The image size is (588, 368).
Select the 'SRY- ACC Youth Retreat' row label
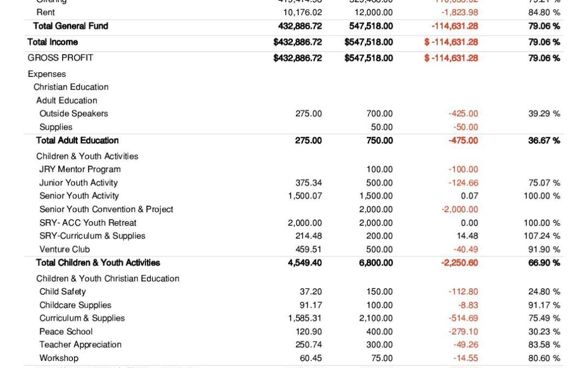click(x=88, y=223)
